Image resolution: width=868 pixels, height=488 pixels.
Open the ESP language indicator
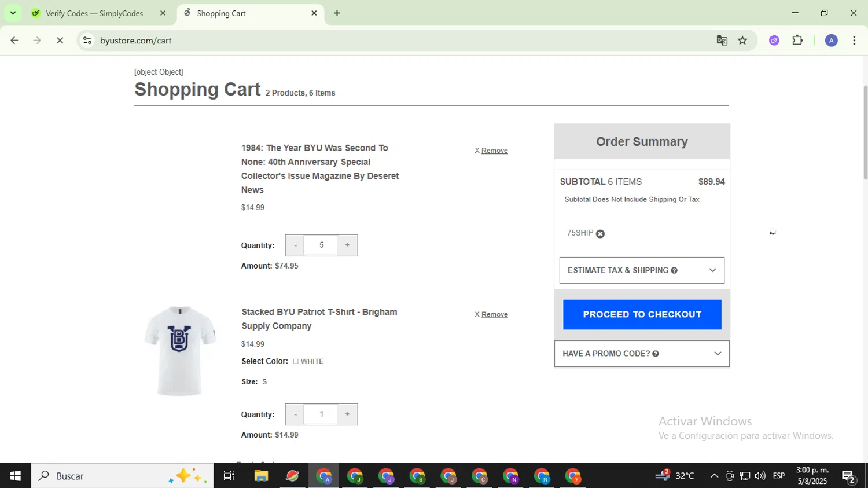779,476
